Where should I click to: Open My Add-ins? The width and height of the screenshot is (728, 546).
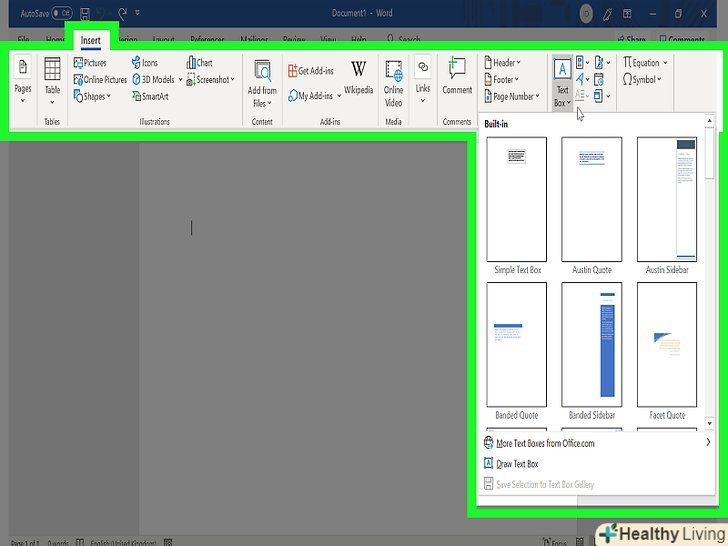310,96
